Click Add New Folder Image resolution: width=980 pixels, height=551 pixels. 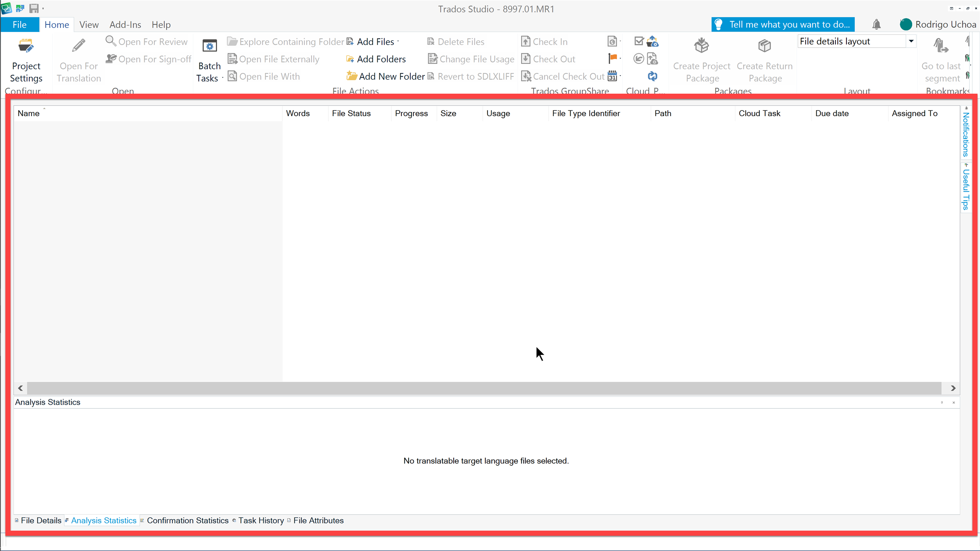[x=385, y=77]
